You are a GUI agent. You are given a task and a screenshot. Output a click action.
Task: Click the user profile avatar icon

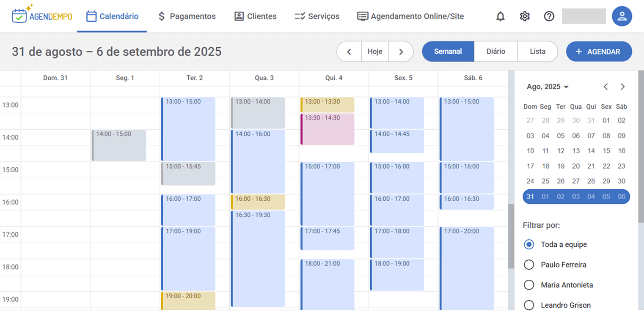click(622, 16)
